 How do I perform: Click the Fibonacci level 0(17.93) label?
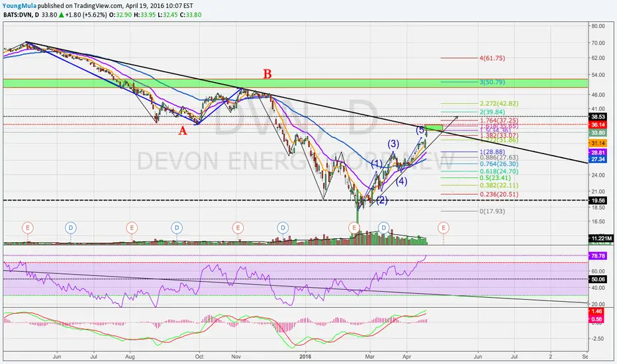493,211
